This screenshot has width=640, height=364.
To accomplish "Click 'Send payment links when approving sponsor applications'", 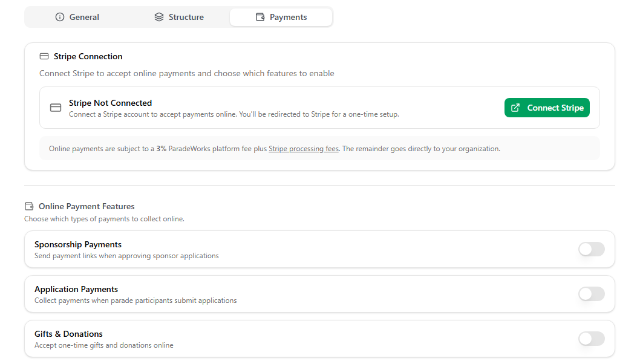I will point(126,256).
